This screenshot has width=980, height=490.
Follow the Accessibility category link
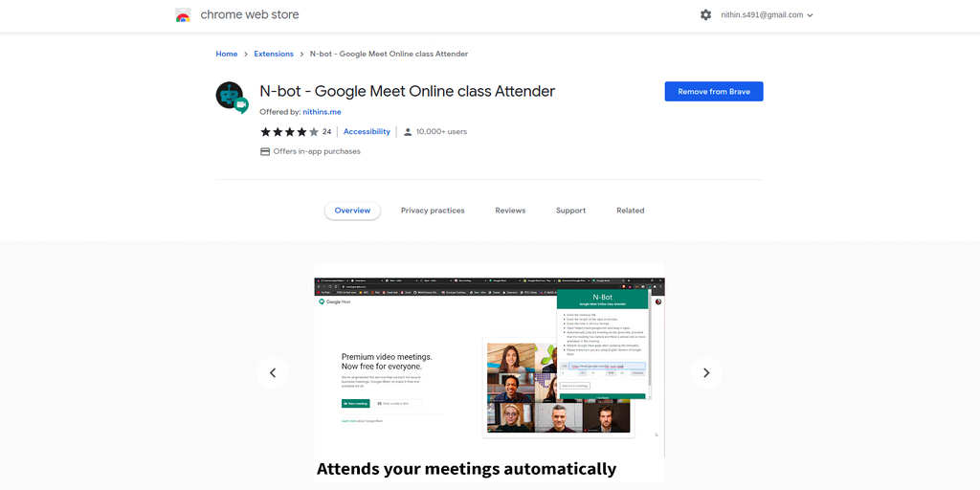[367, 132]
